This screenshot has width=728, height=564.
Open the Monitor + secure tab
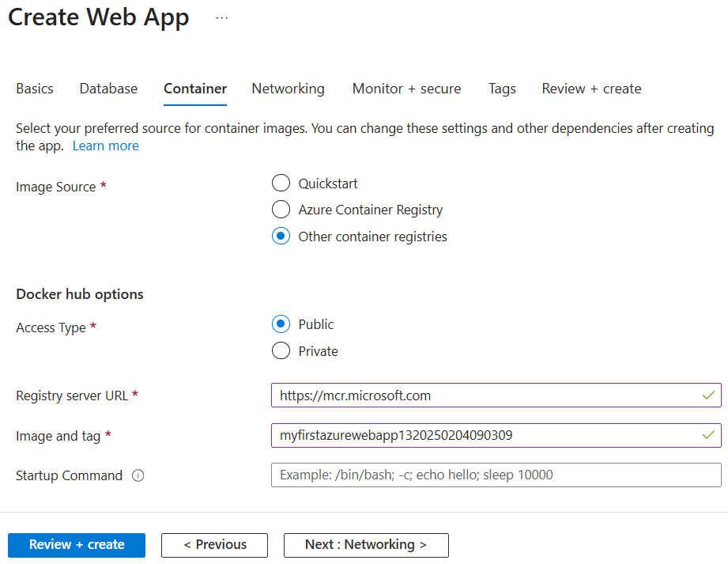tap(407, 89)
